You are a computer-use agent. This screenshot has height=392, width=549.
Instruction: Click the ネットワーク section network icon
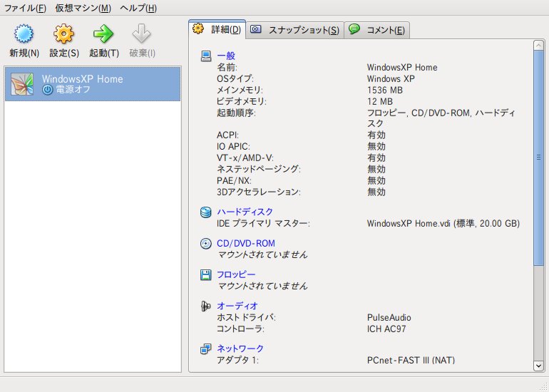point(206,349)
